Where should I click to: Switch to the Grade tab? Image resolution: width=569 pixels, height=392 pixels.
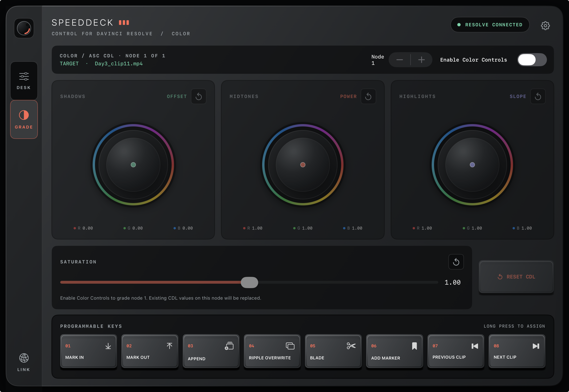[x=24, y=119]
